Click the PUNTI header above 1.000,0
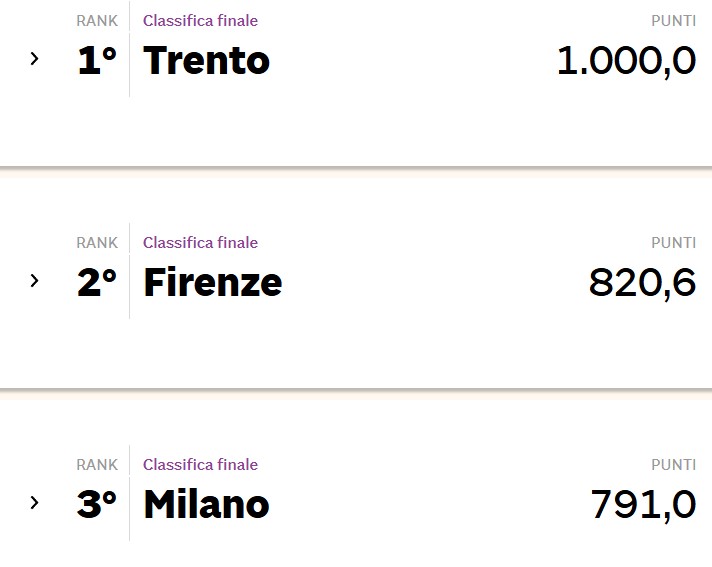 point(673,21)
